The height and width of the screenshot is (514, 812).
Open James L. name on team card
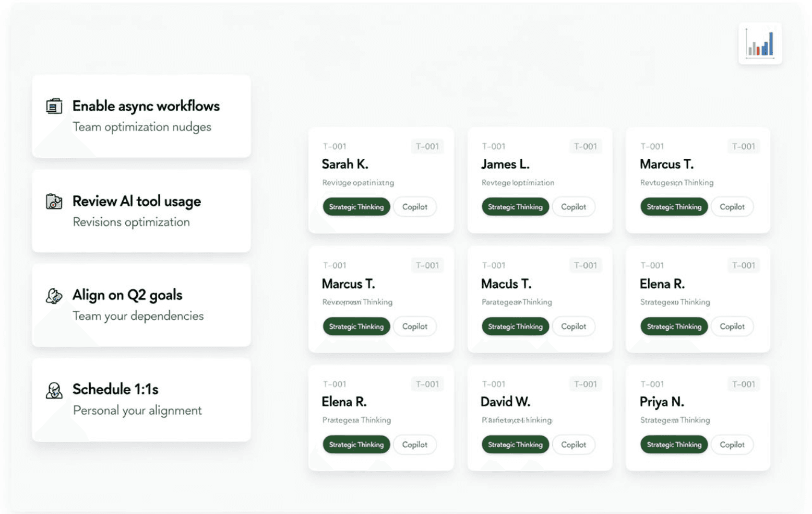[505, 165]
